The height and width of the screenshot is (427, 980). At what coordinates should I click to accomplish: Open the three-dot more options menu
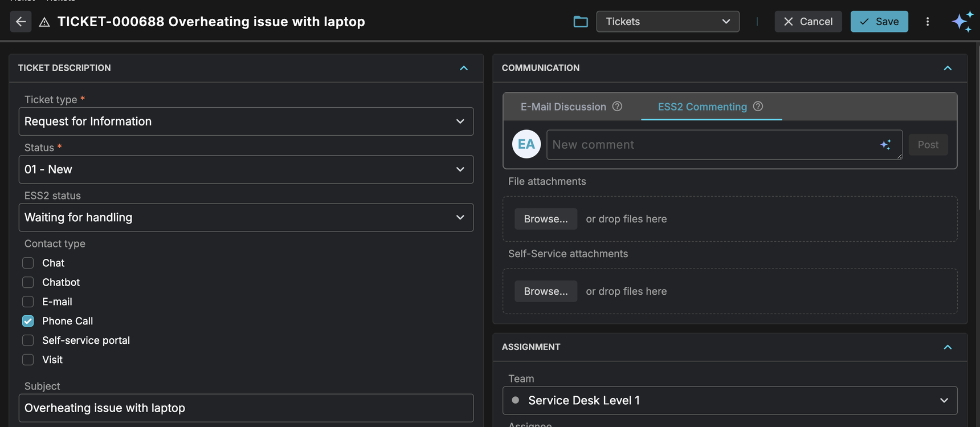[928, 22]
